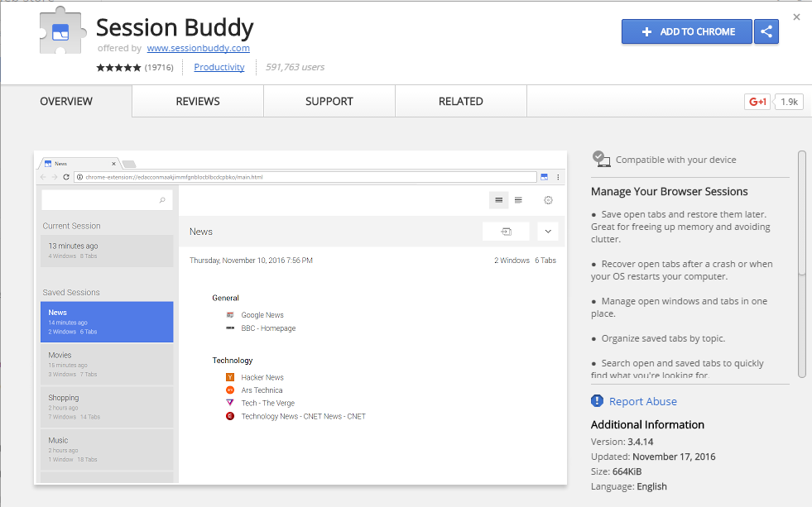Select the Shopping saved session
Image resolution: width=812 pixels, height=507 pixels.
click(107, 407)
